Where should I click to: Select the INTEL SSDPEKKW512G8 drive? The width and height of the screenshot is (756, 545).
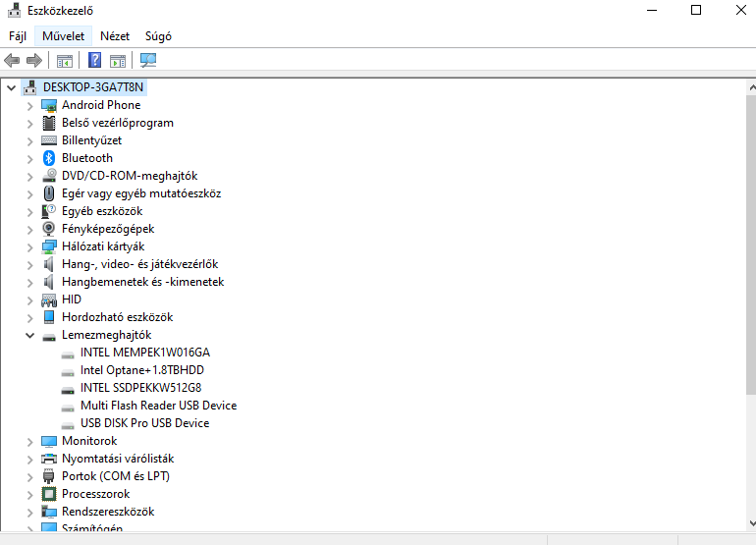coord(140,388)
